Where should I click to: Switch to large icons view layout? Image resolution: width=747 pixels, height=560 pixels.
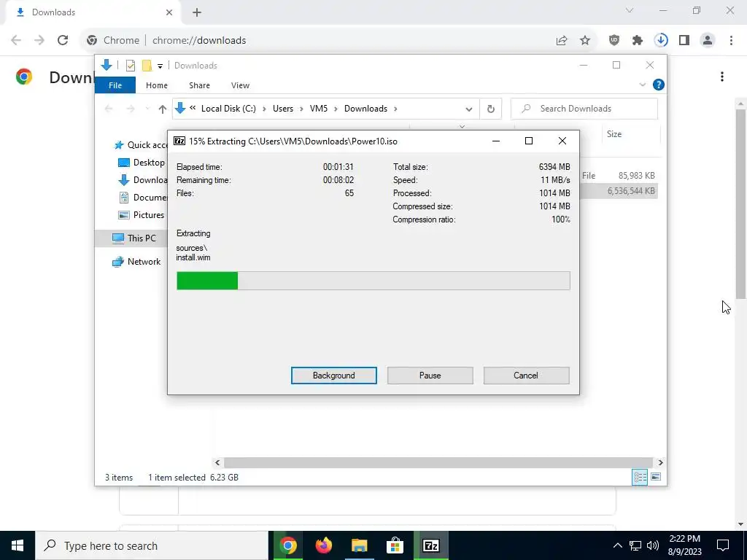[x=656, y=477]
